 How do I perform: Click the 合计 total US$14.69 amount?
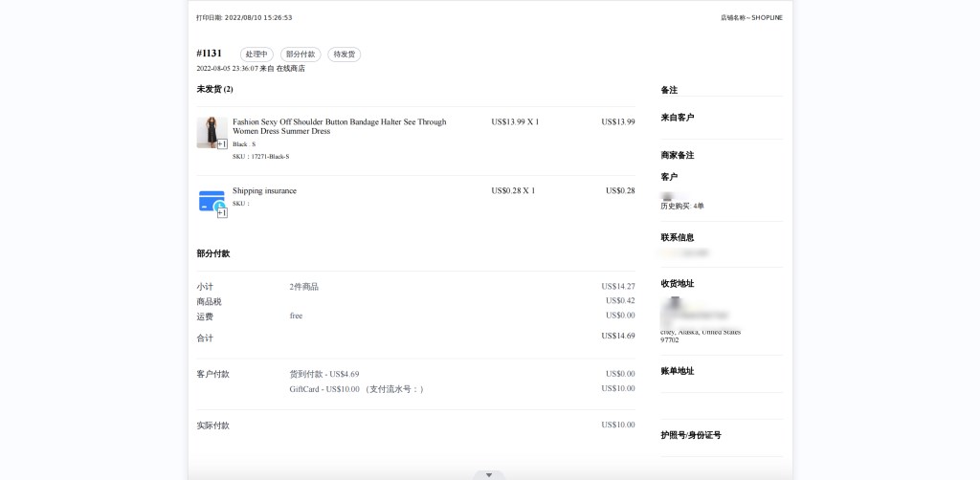click(x=617, y=336)
